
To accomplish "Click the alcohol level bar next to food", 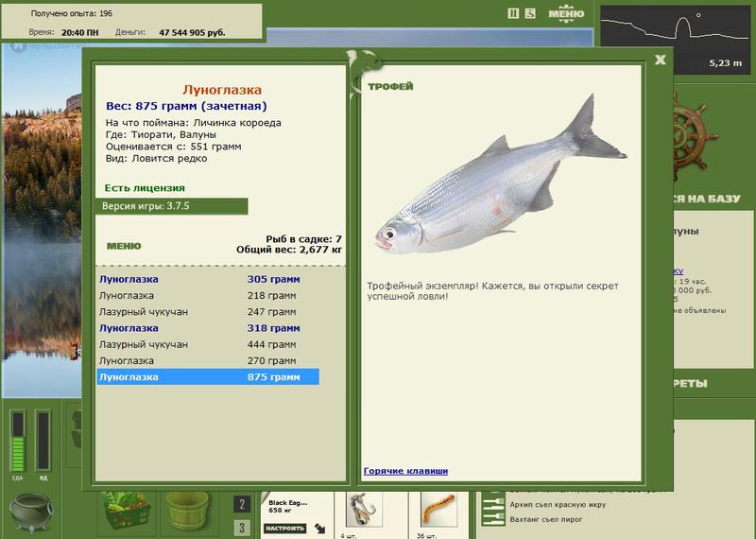I will (43, 441).
